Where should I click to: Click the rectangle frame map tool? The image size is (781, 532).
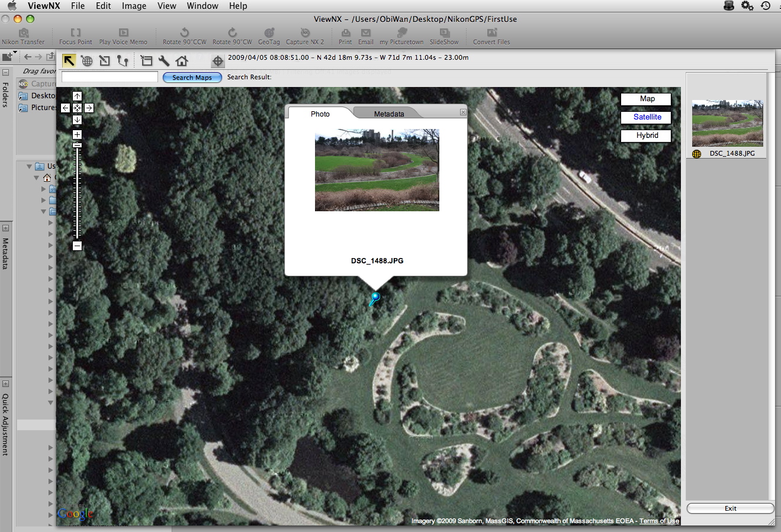[x=146, y=60]
